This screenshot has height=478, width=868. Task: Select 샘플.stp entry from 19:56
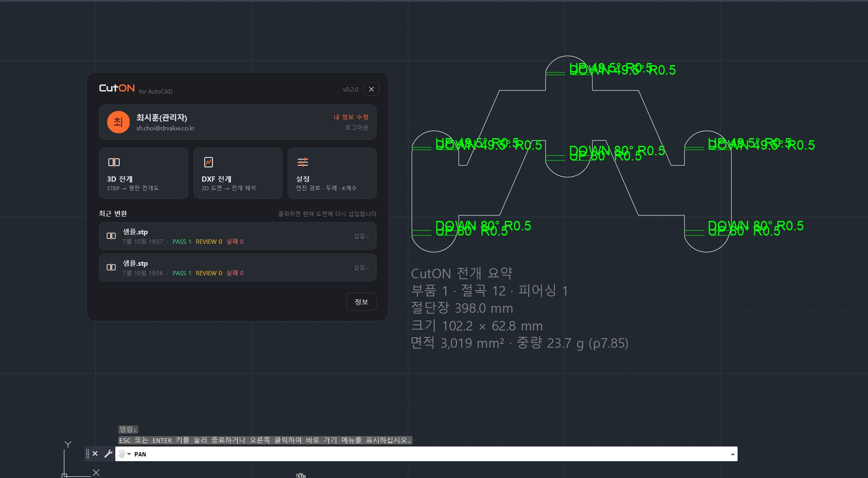click(x=238, y=267)
